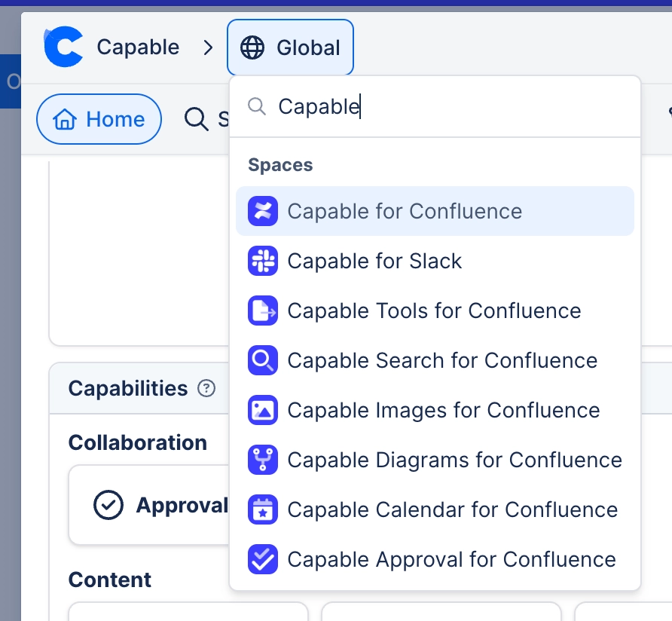Click the Capable logo in the header
The image size is (672, 621).
64,46
